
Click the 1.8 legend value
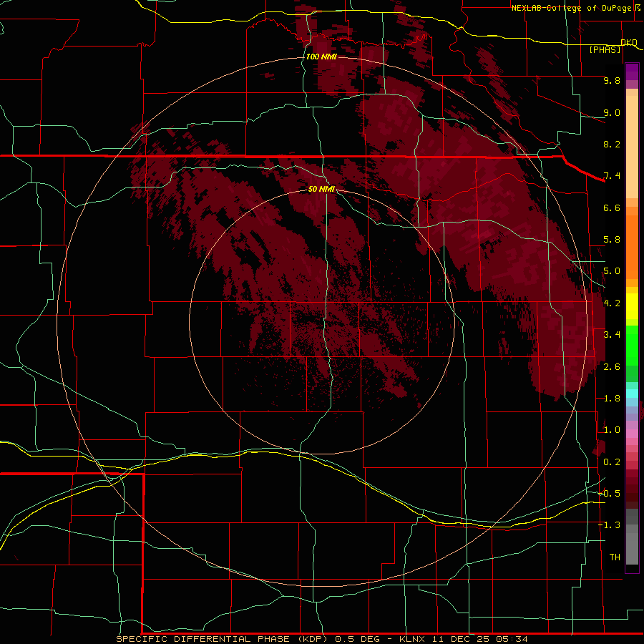coord(612,399)
